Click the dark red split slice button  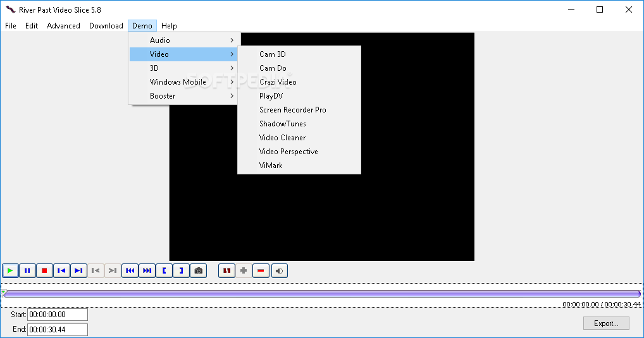click(226, 271)
